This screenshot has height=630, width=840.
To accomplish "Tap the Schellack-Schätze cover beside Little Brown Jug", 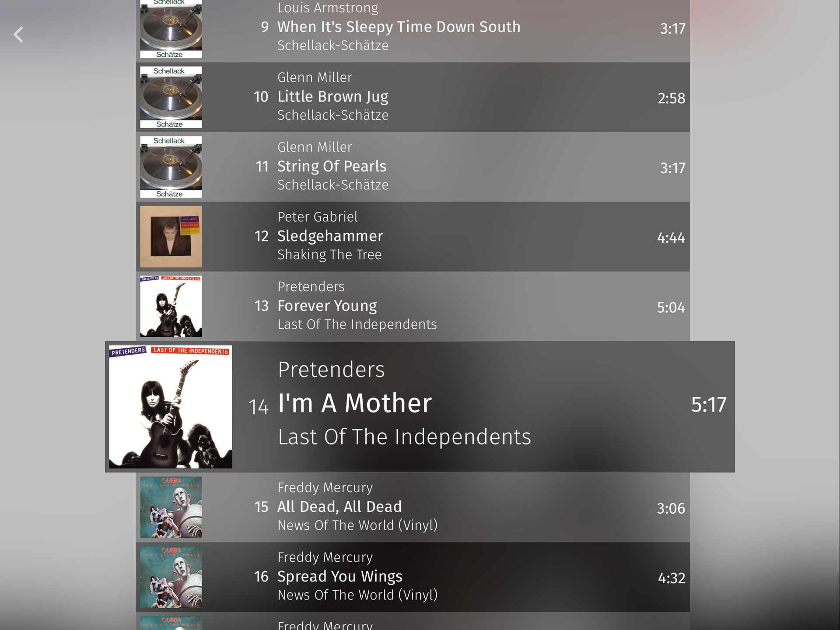I will pos(171,97).
